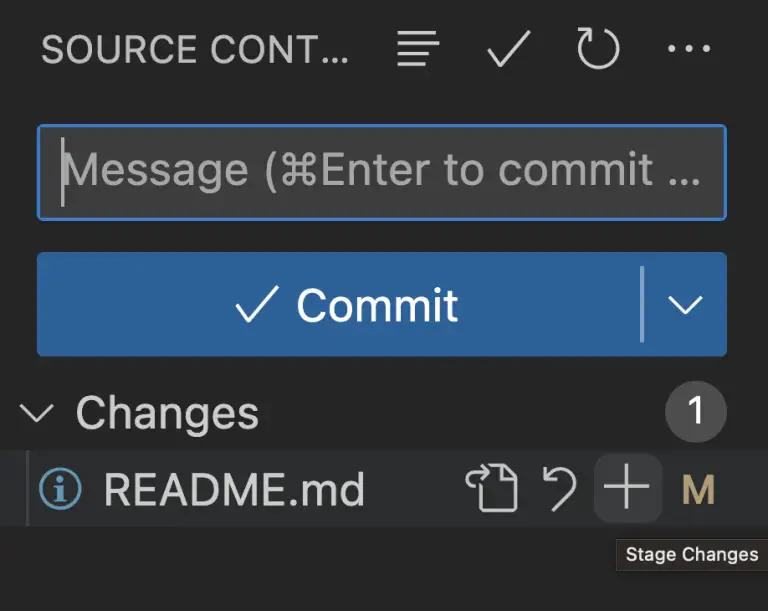
Task: Collapse the Changes section chevron
Action: 37,413
